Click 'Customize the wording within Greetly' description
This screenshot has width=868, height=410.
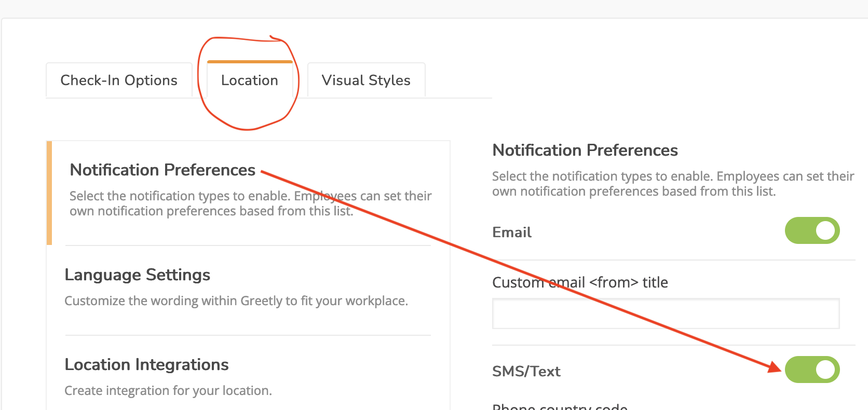[x=236, y=301]
